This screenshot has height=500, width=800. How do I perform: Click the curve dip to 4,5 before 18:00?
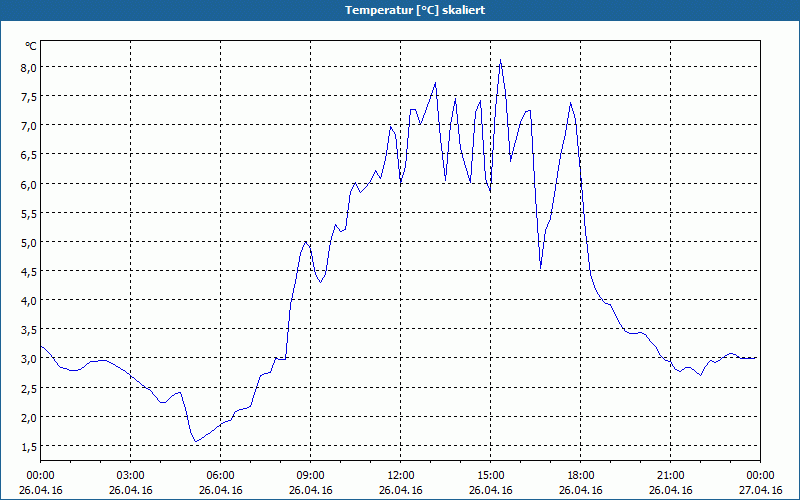tap(540, 268)
